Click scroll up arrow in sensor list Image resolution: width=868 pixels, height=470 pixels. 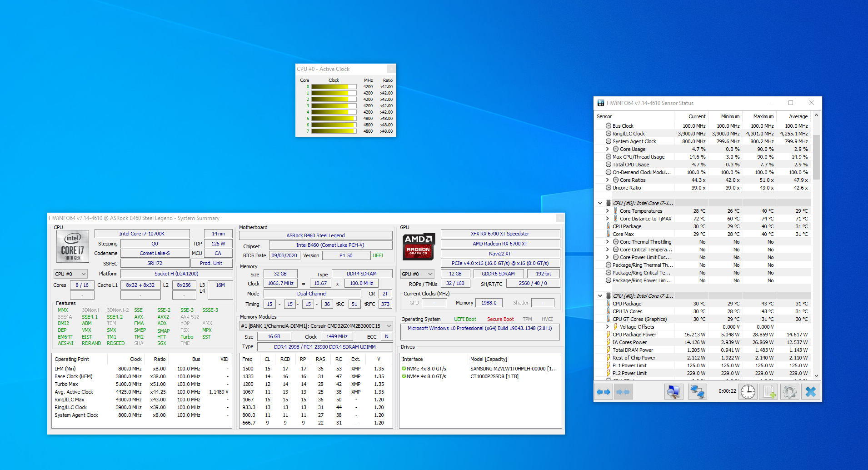point(816,115)
